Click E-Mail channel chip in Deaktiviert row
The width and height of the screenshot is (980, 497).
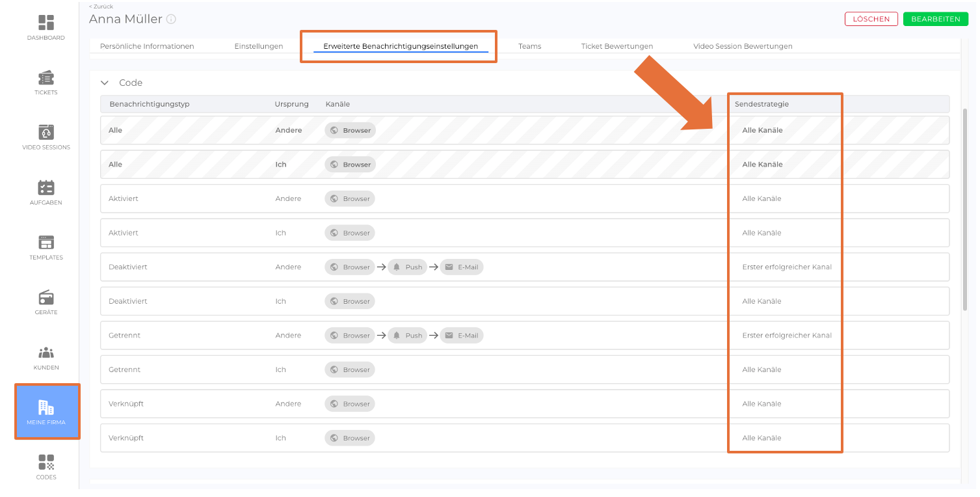tap(462, 267)
